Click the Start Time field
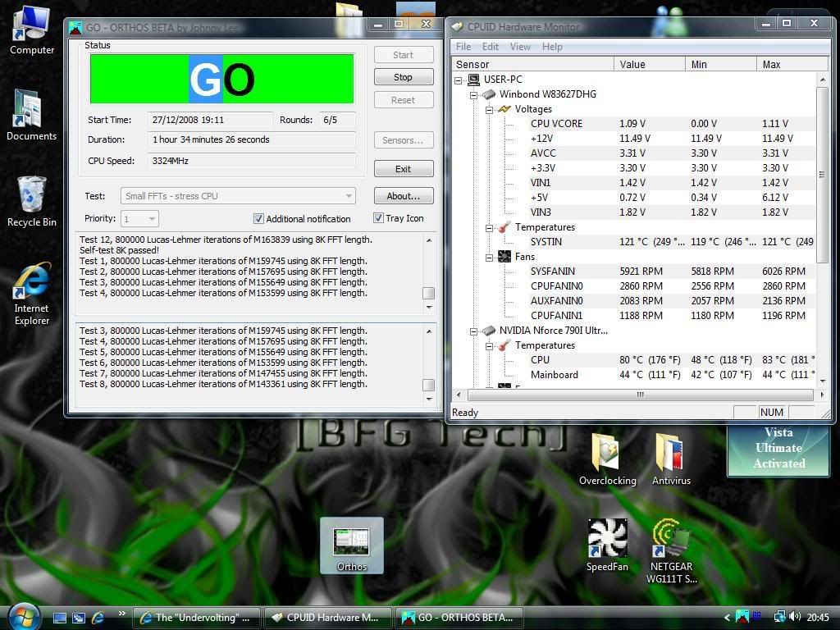840x630 pixels. click(x=210, y=120)
